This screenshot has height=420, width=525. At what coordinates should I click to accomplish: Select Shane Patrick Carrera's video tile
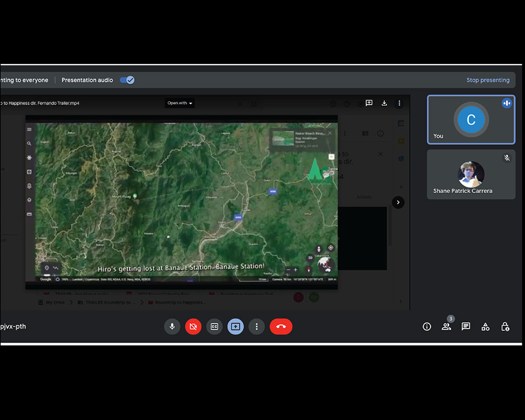[471, 175]
